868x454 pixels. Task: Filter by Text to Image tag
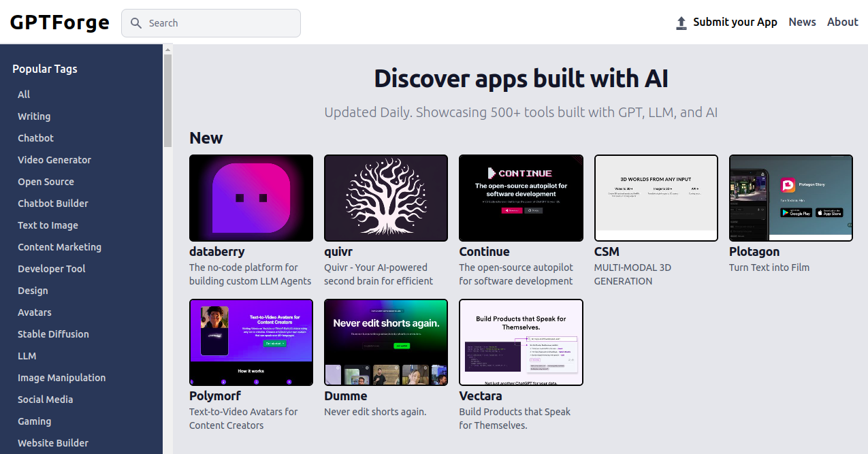click(x=48, y=225)
